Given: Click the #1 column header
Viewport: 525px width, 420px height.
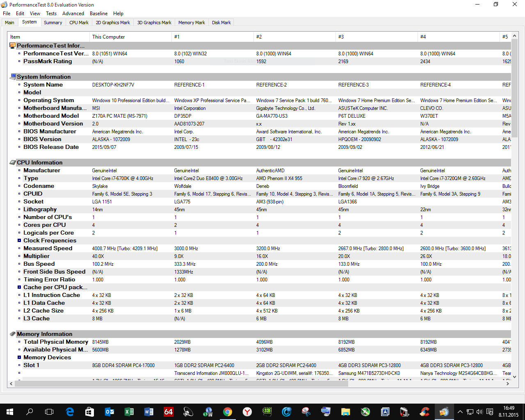Looking at the screenshot, I should (213, 37).
